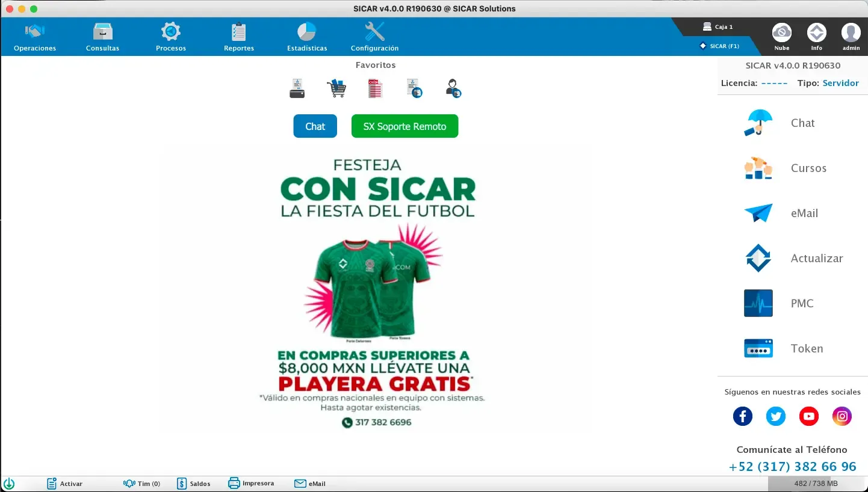Open the Reportes menu
Screen dimensions: 868x492
tap(239, 37)
